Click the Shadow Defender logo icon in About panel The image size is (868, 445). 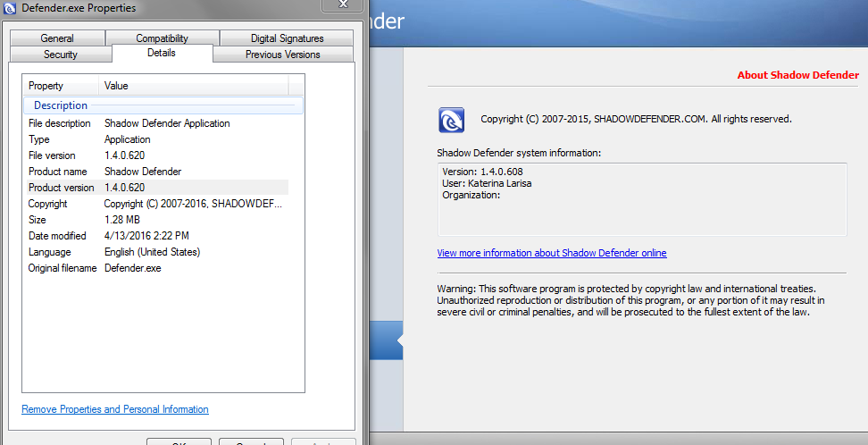tap(451, 121)
